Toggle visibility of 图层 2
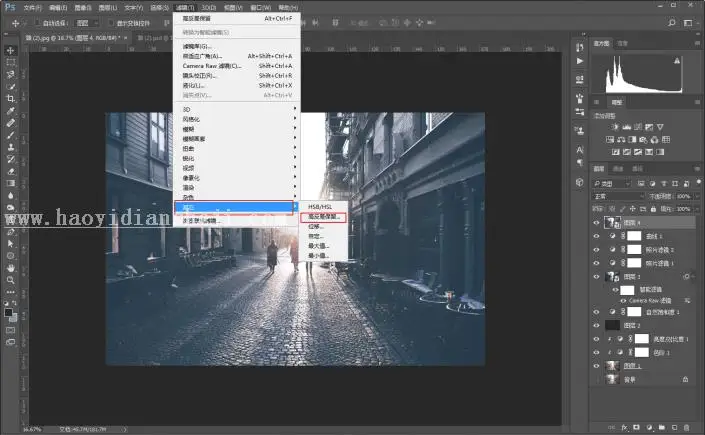 [x=596, y=325]
